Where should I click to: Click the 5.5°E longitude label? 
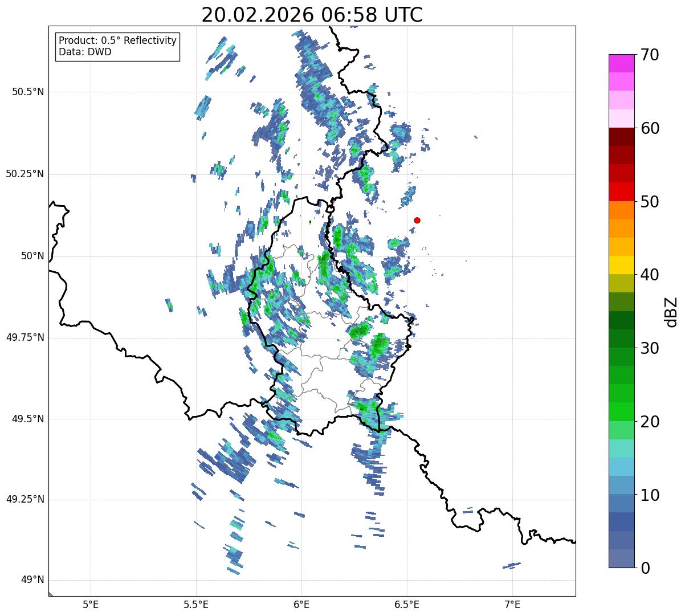click(196, 604)
